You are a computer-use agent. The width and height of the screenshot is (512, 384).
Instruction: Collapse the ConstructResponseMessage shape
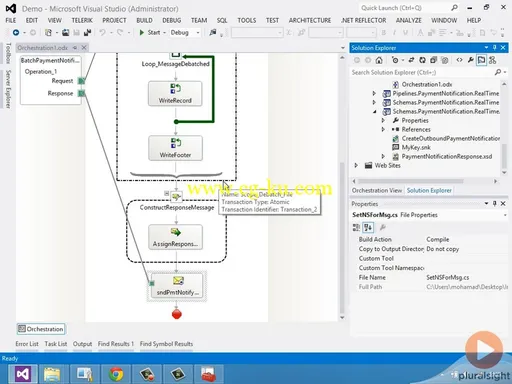coord(166,193)
